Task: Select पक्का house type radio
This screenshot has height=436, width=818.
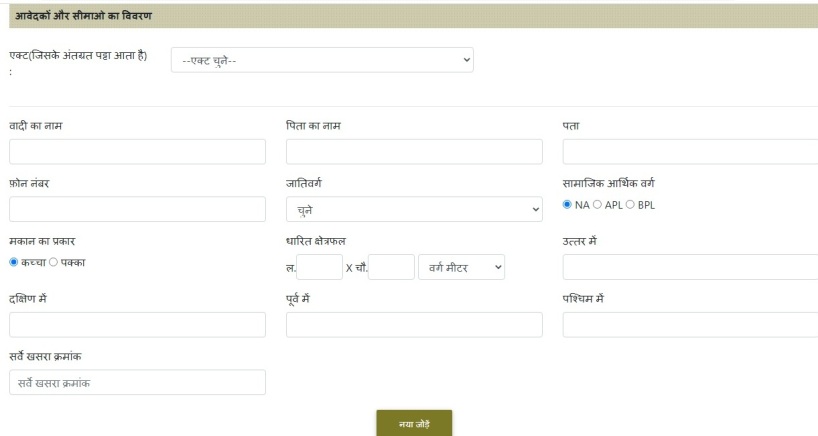Action: click(x=53, y=262)
